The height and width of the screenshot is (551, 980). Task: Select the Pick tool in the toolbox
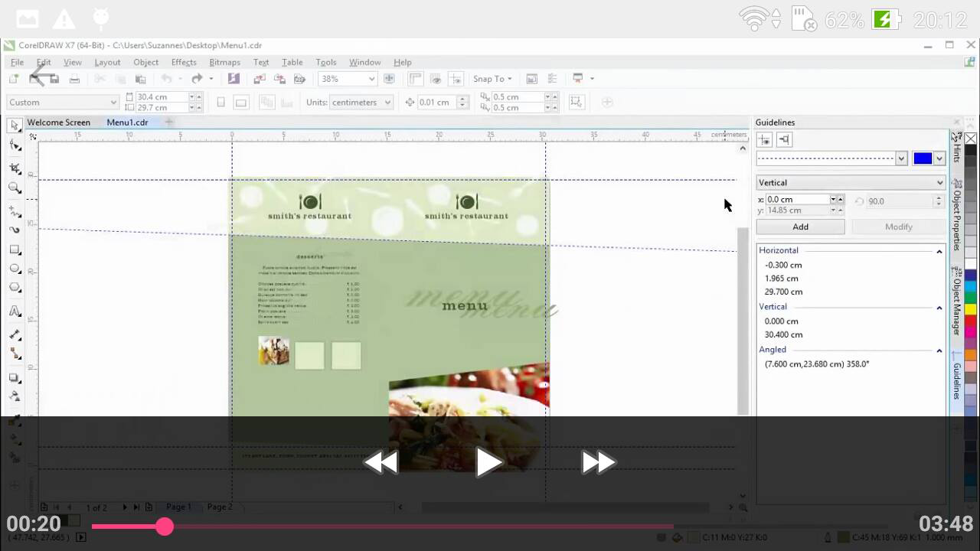tap(15, 126)
